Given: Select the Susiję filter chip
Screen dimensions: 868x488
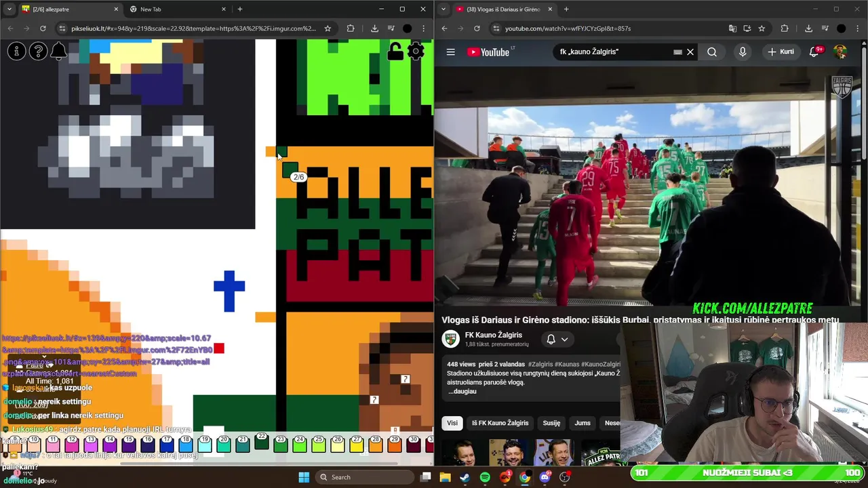Looking at the screenshot, I should (551, 423).
